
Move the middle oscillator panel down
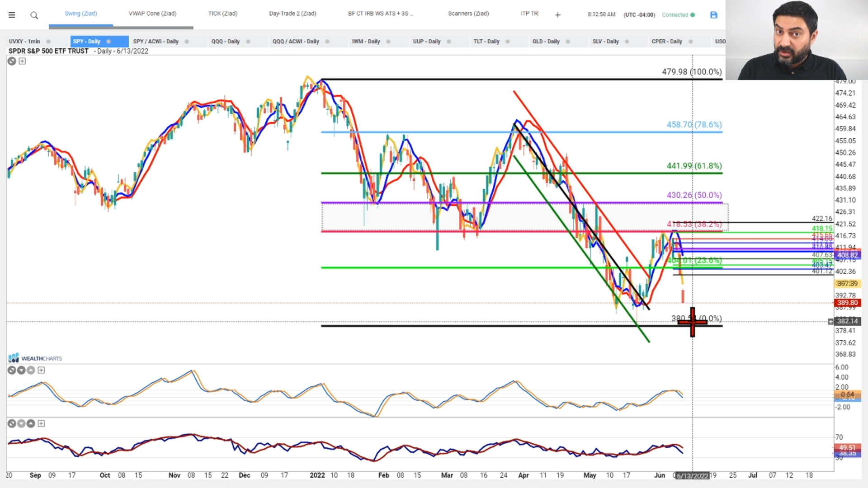(21, 370)
